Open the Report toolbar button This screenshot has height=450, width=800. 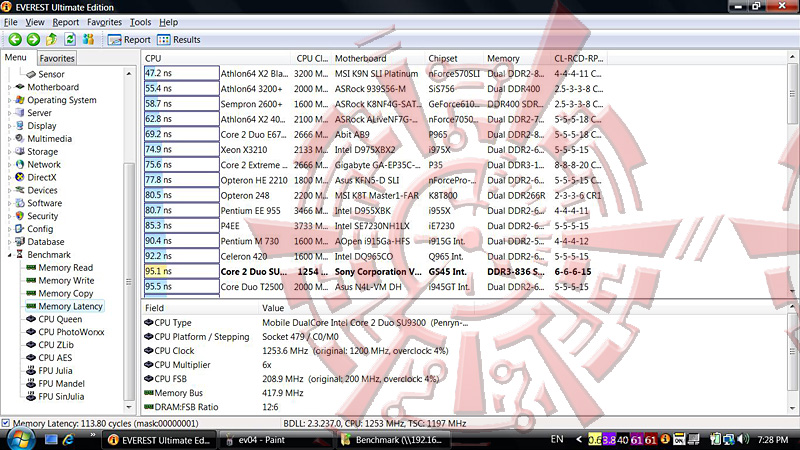(x=129, y=40)
